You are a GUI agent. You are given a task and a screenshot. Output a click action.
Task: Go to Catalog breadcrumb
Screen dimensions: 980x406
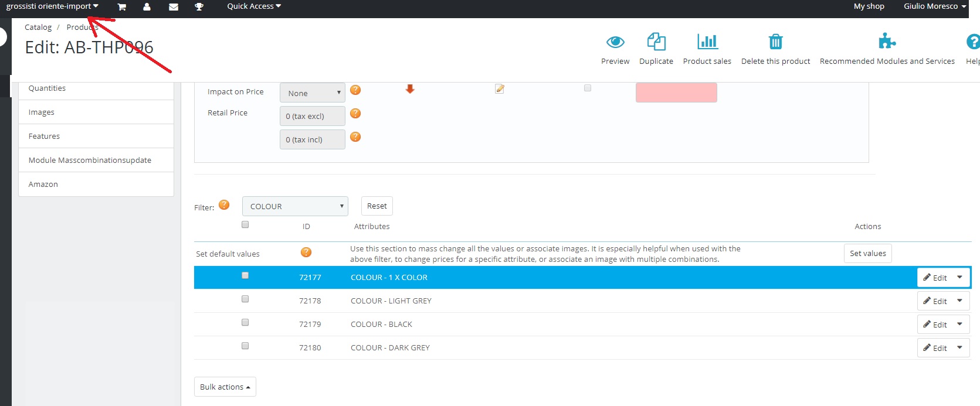point(38,28)
